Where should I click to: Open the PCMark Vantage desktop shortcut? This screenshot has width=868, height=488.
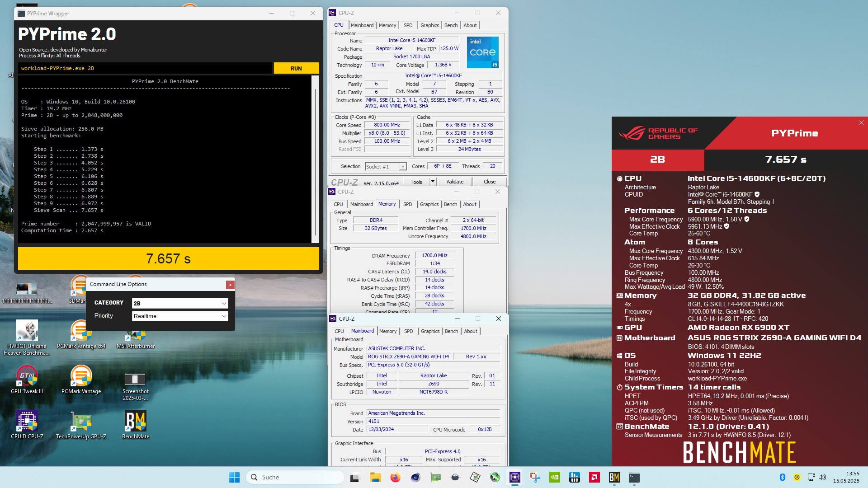click(x=81, y=380)
